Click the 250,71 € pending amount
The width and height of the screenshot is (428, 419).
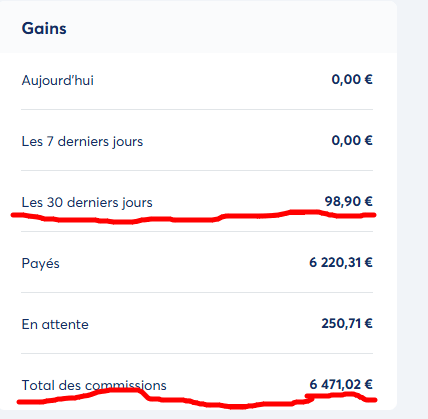point(347,323)
